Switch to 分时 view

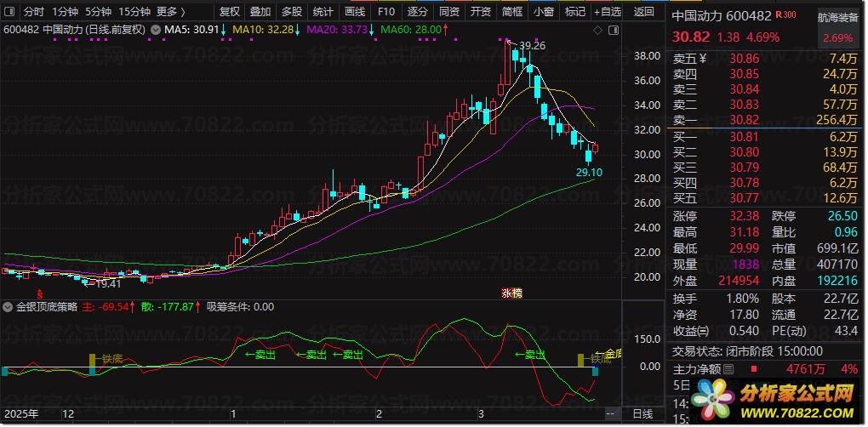pos(34,12)
